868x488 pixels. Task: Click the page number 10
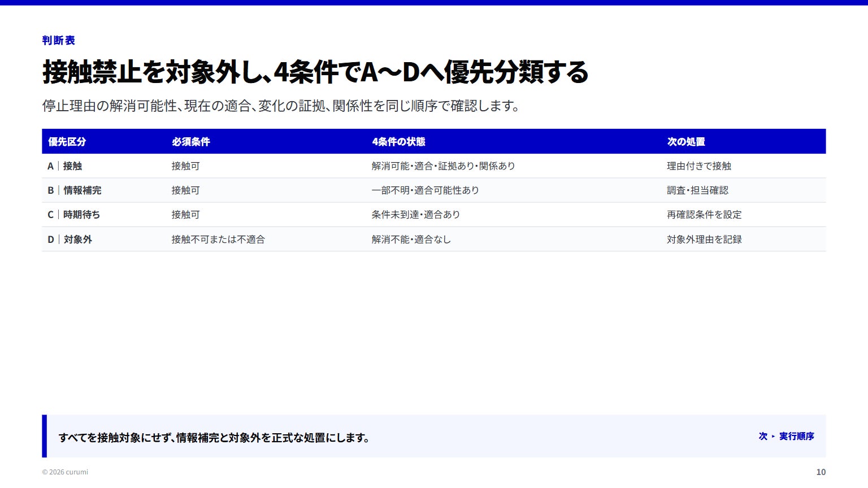tap(821, 472)
